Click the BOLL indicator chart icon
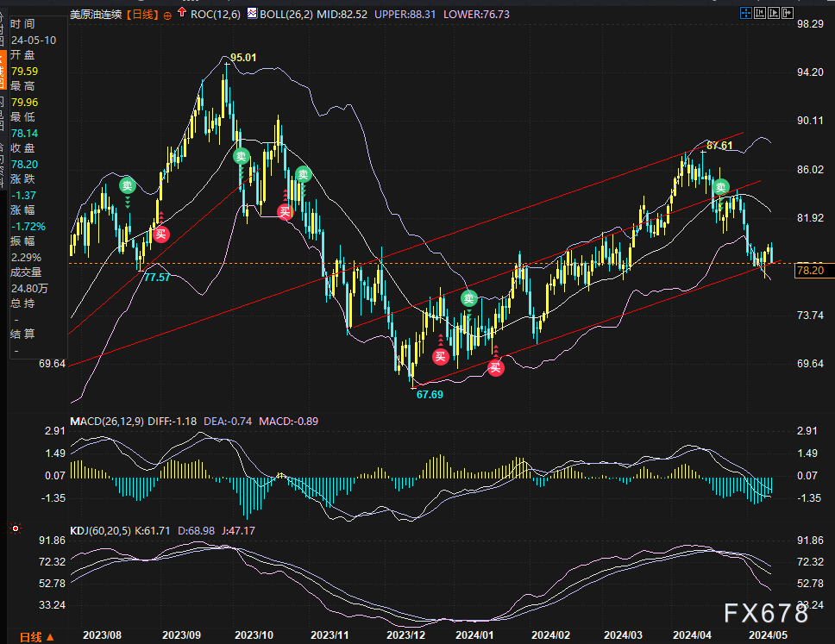Viewport: 835px width, 644px height. point(252,14)
